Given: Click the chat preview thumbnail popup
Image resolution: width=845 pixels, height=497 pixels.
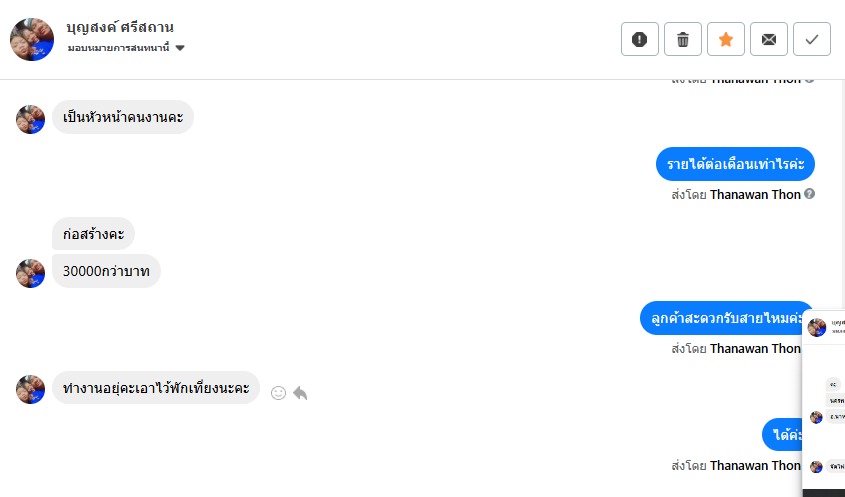Looking at the screenshot, I should tap(824, 400).
